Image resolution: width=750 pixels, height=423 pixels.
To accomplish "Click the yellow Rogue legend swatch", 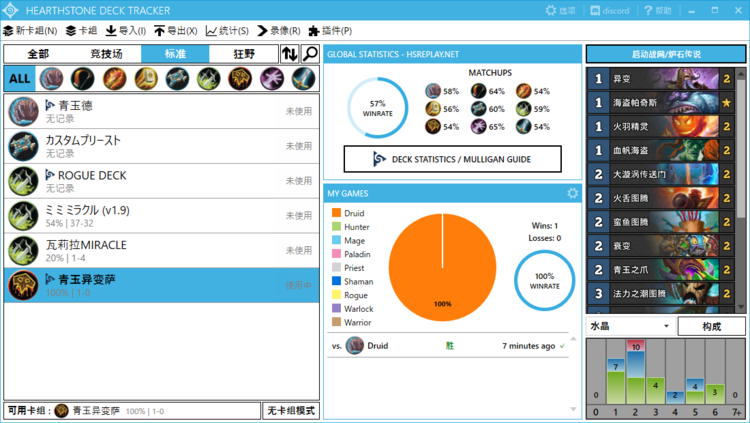I will pos(336,295).
